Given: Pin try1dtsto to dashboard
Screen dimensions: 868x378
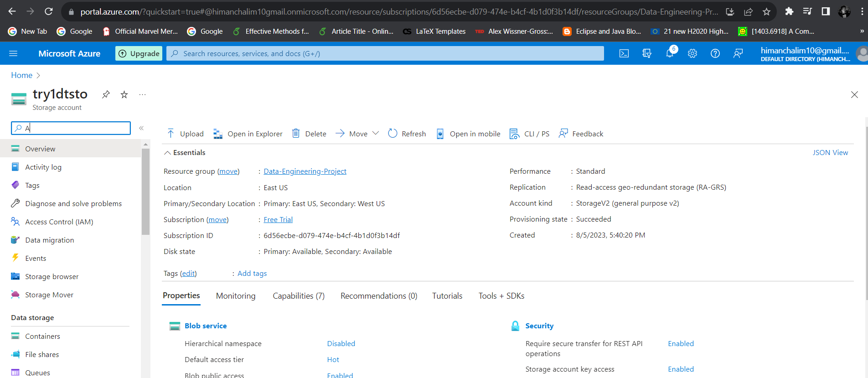Looking at the screenshot, I should [x=106, y=94].
